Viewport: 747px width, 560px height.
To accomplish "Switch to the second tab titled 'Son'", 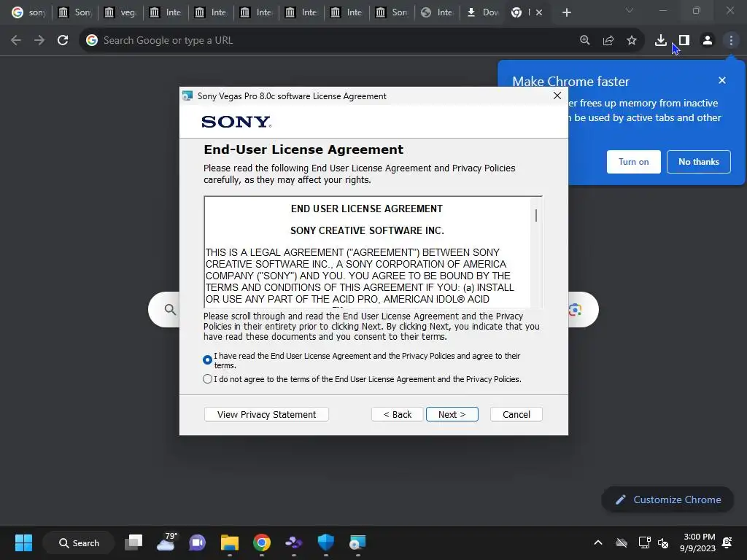I will pyautogui.click(x=75, y=12).
